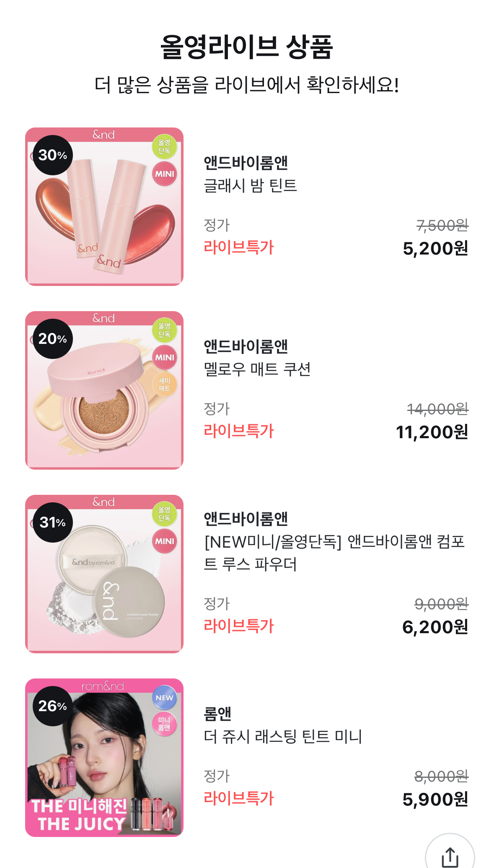This screenshot has height=868, width=494.
Task: Tap the 11,200원 live special price
Action: [x=432, y=432]
